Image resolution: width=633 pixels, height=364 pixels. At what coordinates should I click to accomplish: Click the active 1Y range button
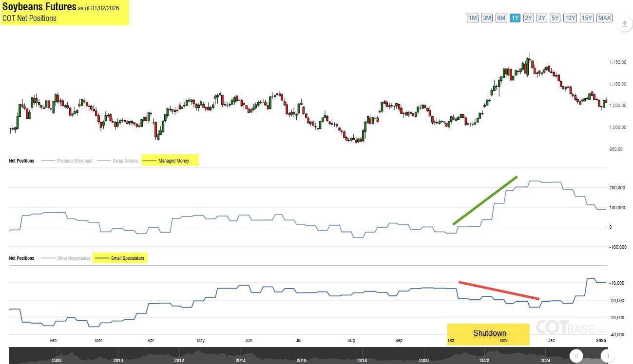coord(515,18)
